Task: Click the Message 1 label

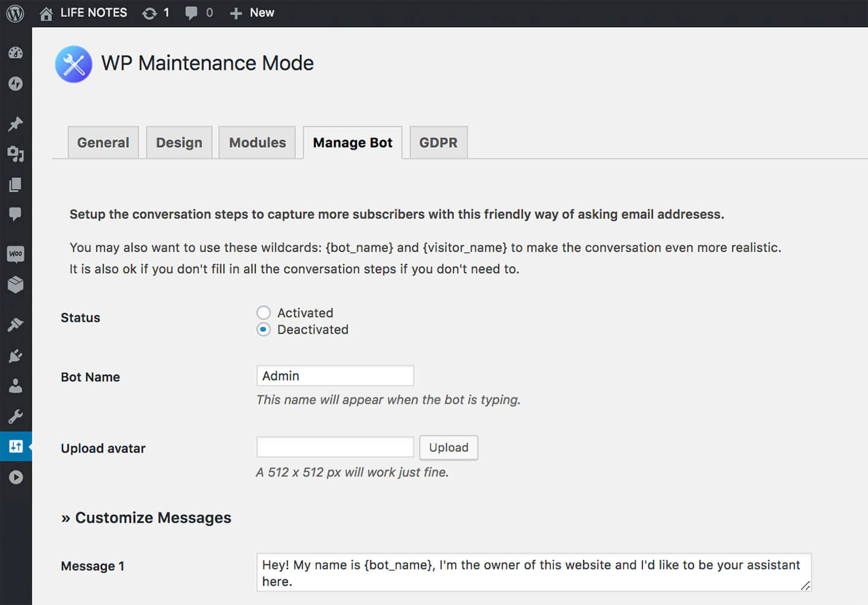Action: (x=92, y=566)
